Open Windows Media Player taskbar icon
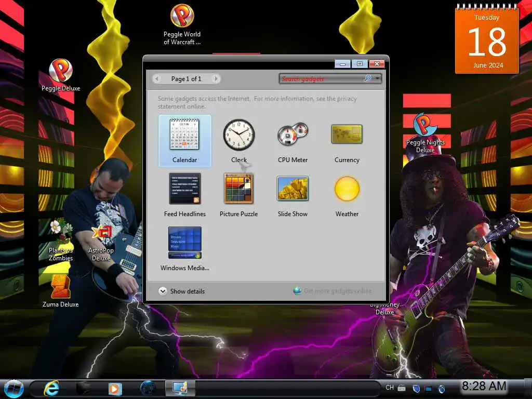The image size is (532, 399). [x=115, y=389]
